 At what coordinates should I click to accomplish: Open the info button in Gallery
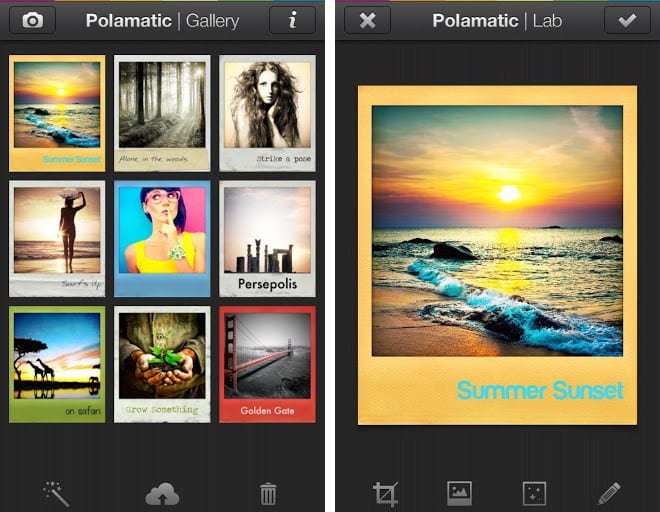[292, 20]
